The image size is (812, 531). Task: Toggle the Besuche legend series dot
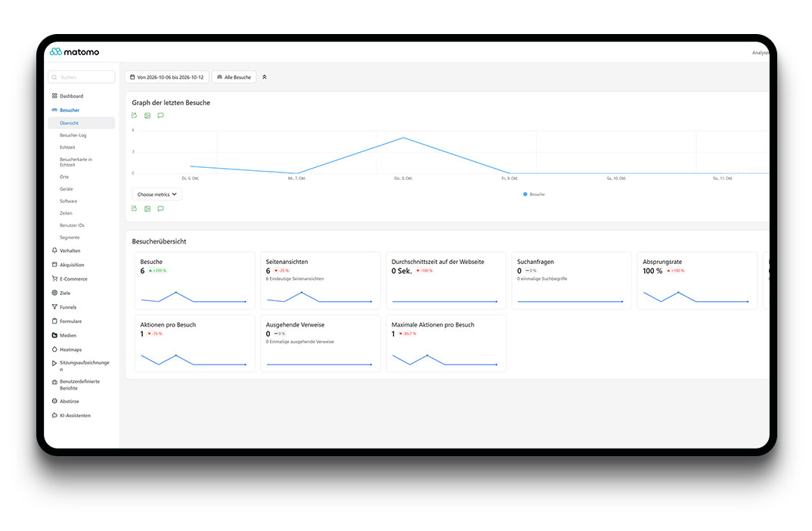coord(525,194)
